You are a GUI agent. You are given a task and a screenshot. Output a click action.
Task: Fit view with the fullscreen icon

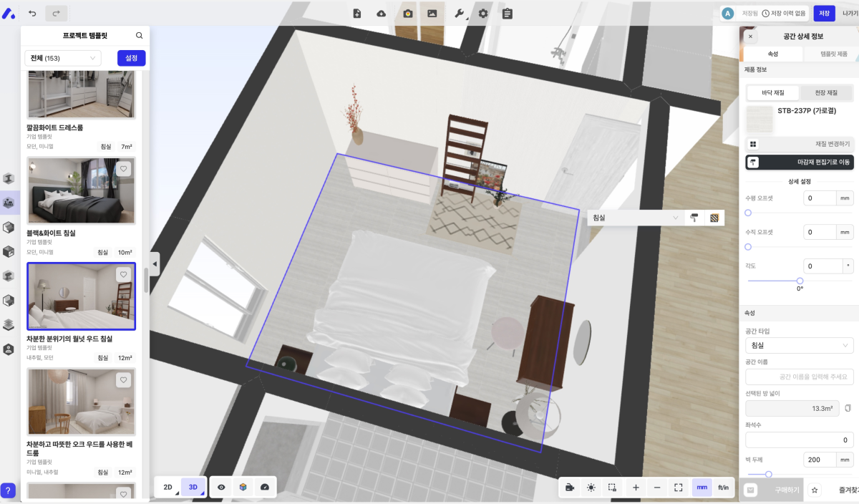[x=679, y=487]
